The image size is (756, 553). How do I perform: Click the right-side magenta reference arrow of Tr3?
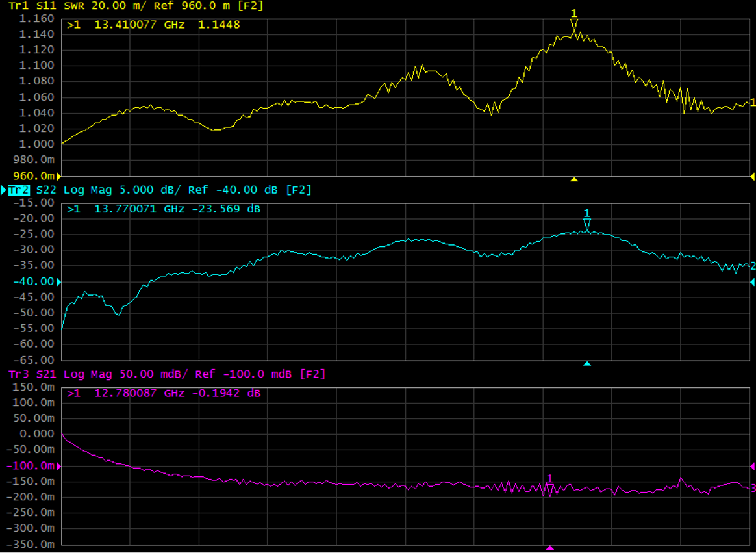(752, 466)
